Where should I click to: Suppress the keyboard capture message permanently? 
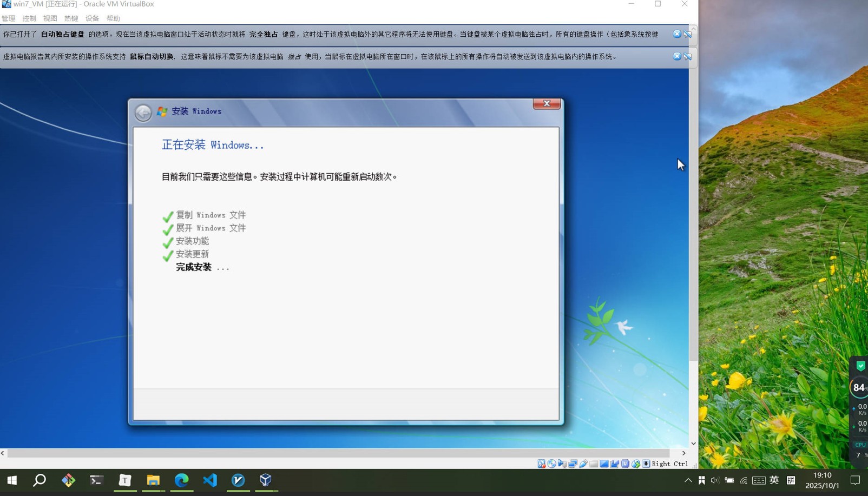click(x=687, y=34)
